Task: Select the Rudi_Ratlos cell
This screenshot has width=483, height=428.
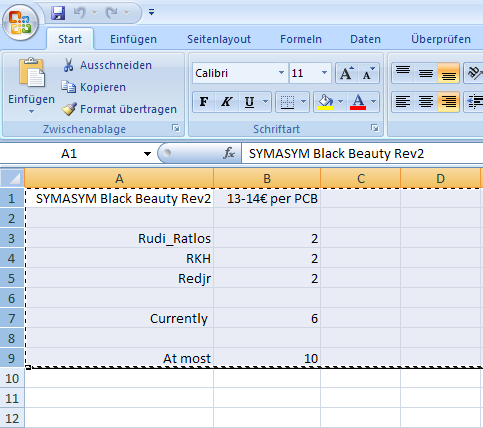Action: (x=119, y=239)
